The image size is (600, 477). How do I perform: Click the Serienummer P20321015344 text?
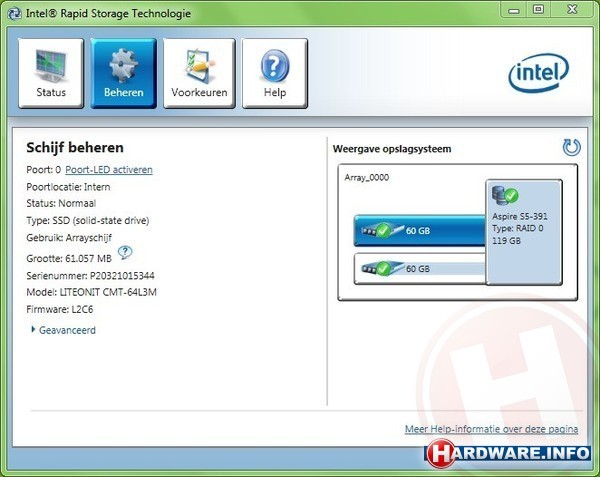90,276
